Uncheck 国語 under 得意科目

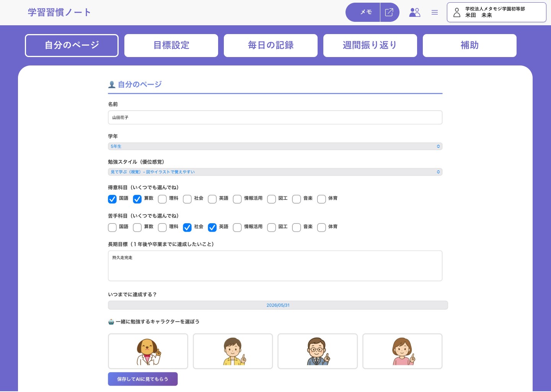tap(112, 199)
